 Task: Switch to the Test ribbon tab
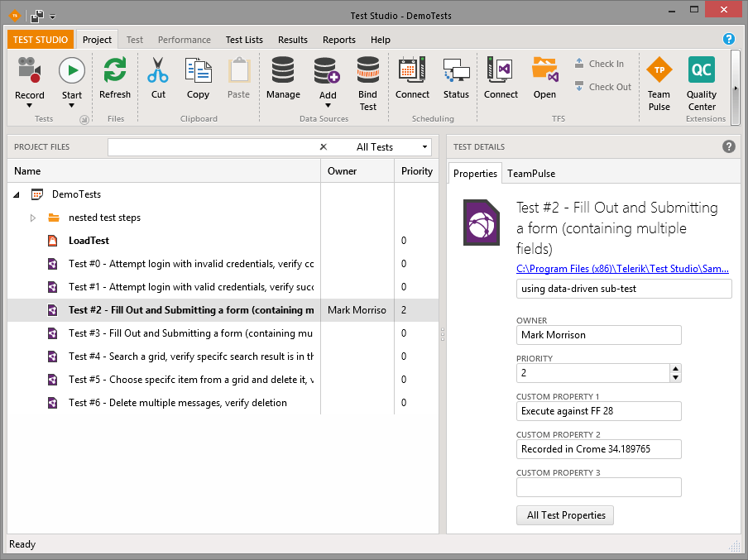point(135,40)
